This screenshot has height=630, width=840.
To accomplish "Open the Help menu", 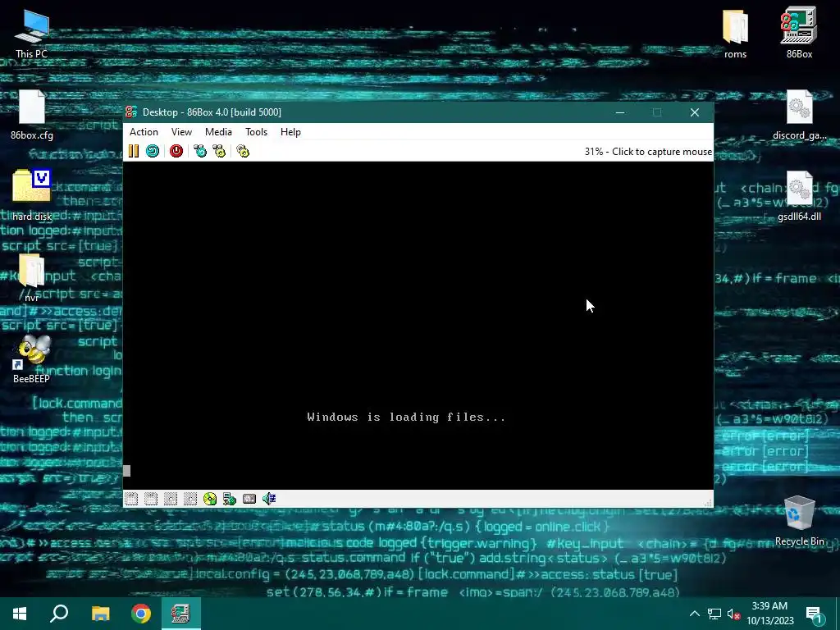I will (290, 132).
